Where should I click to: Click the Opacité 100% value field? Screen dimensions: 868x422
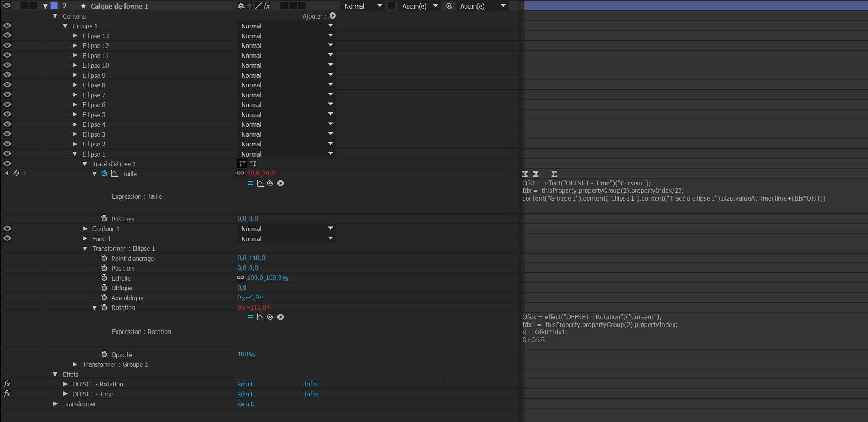(x=246, y=354)
